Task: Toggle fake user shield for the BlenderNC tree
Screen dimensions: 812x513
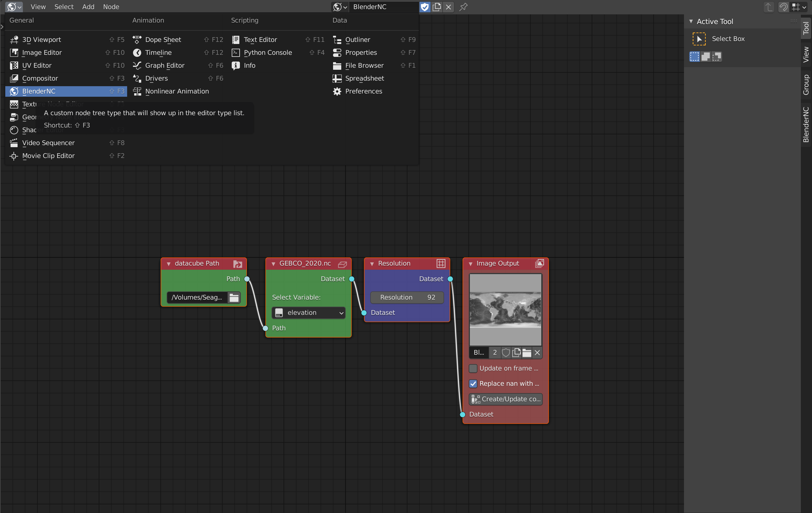Action: coord(506,353)
